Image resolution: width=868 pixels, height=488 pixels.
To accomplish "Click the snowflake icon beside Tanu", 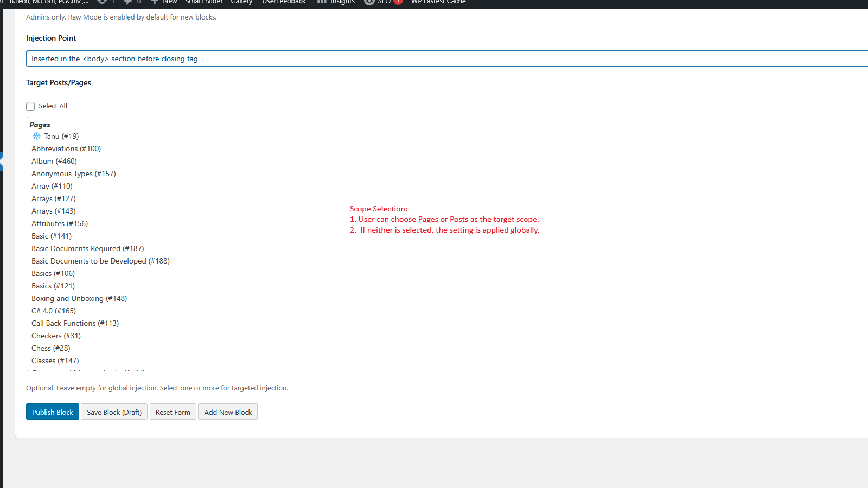I will (x=37, y=136).
